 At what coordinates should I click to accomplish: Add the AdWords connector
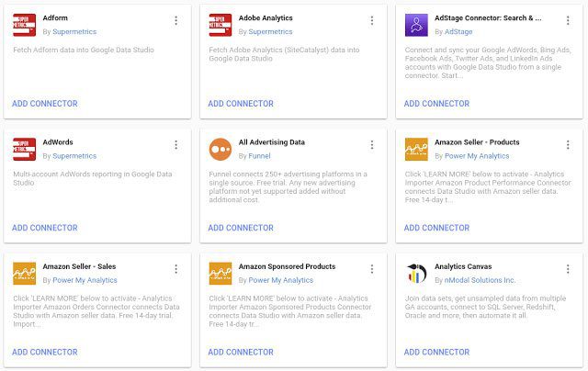click(x=44, y=228)
